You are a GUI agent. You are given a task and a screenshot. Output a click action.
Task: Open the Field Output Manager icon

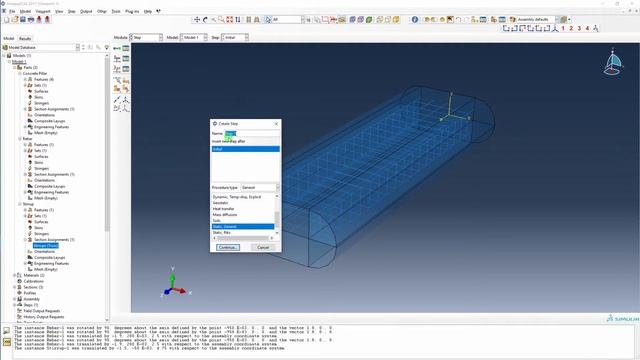(126, 58)
